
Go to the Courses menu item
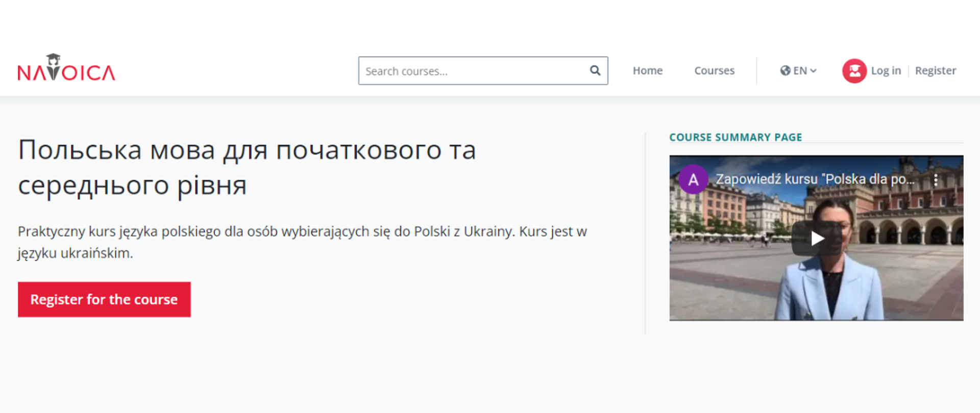(x=714, y=70)
